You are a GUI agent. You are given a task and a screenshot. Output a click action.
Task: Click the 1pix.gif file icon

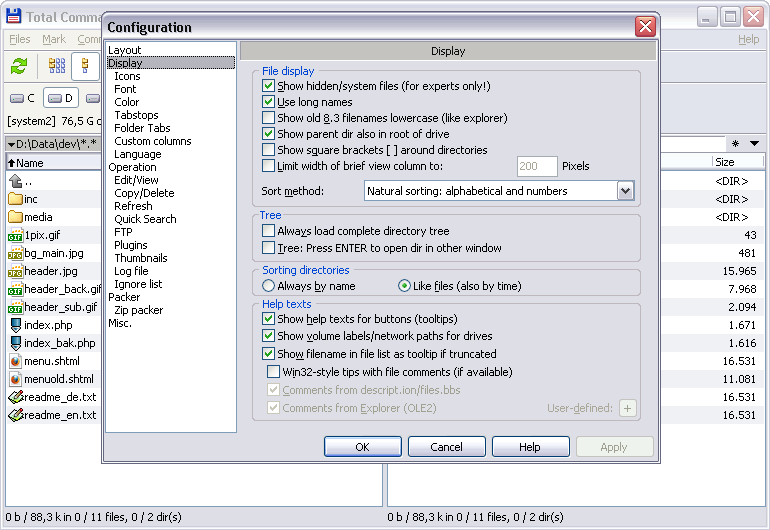(x=16, y=235)
